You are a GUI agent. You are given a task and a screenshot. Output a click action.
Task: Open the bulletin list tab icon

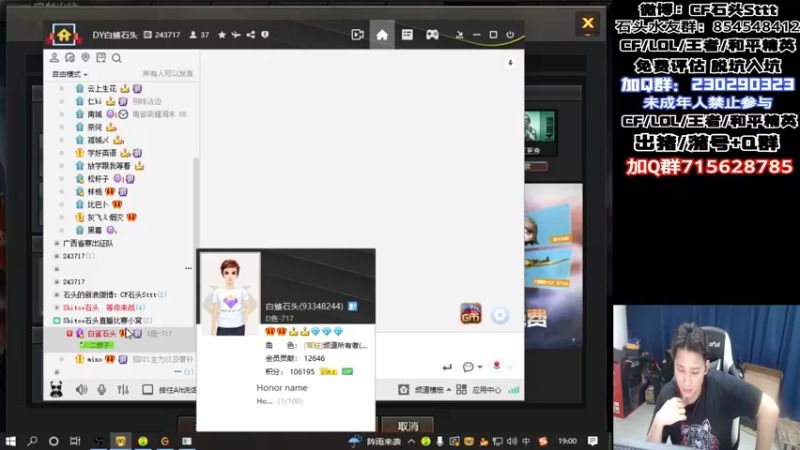click(x=407, y=35)
